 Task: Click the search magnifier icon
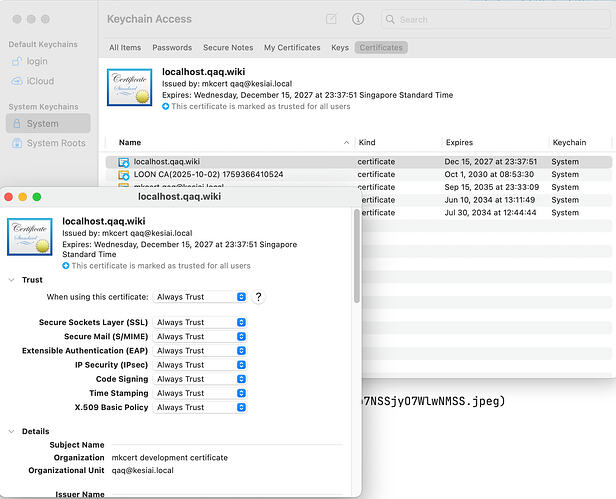coord(390,19)
